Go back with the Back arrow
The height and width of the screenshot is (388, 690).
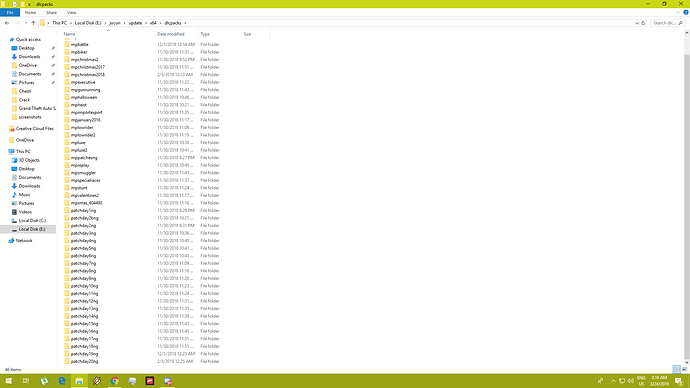point(7,23)
